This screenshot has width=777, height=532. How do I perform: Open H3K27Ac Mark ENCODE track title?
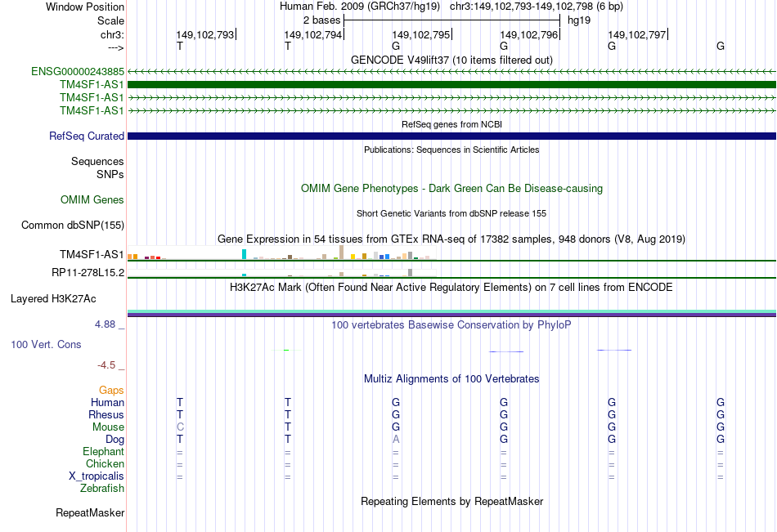(x=451, y=288)
